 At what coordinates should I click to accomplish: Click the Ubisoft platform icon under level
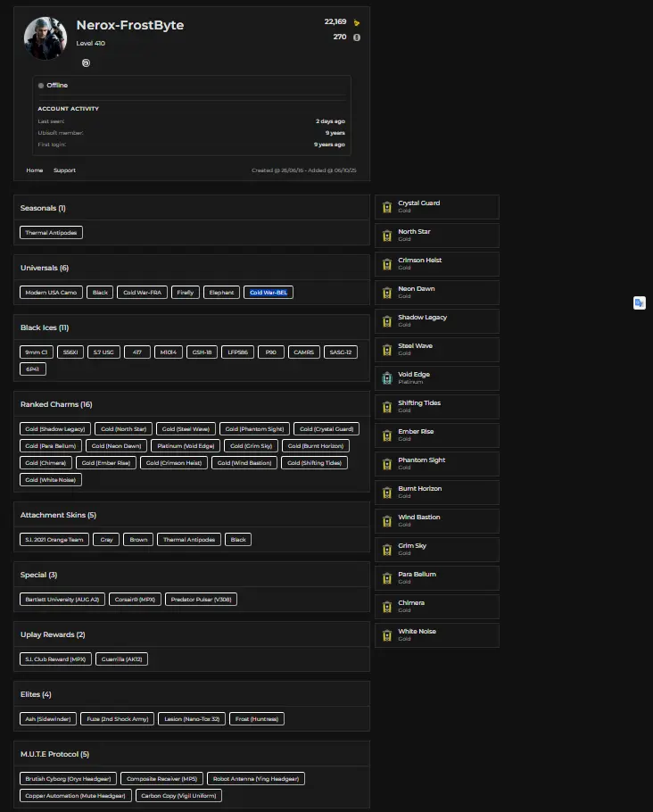pos(86,62)
